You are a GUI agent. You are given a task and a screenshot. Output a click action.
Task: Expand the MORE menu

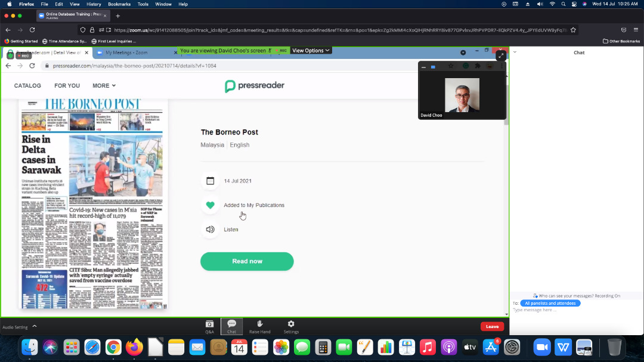pos(104,85)
